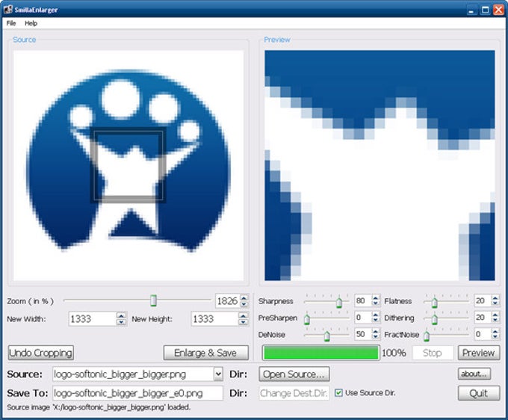Click the Zoom value field showing 1826
This screenshot has height=420, width=508.
click(227, 301)
